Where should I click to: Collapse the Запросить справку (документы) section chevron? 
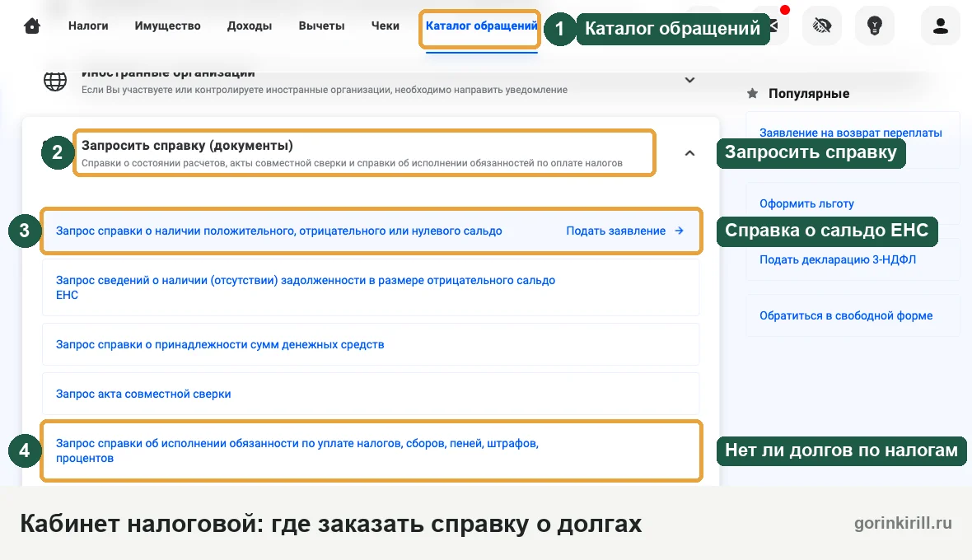pos(689,153)
